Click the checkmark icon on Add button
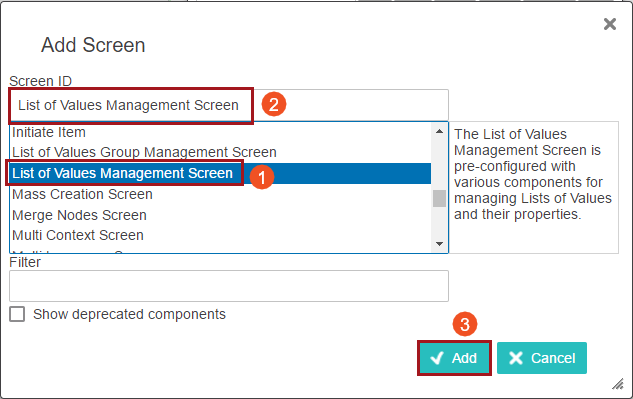 coord(437,358)
